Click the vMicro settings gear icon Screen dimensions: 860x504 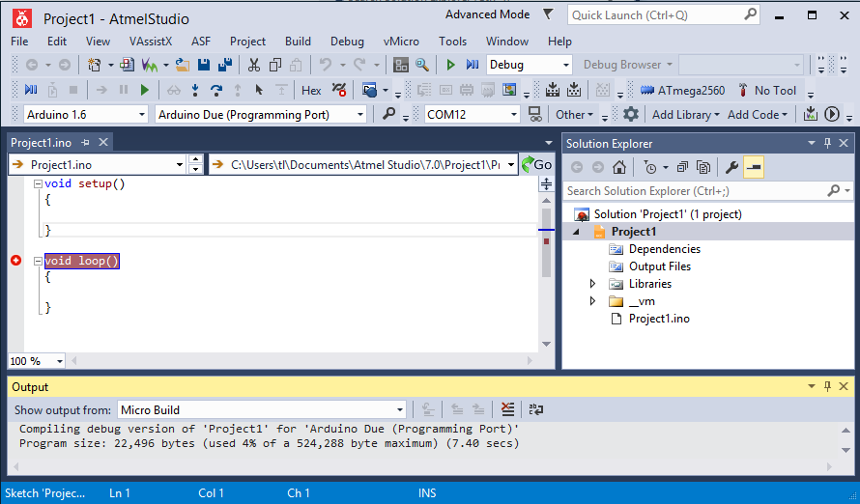click(631, 115)
